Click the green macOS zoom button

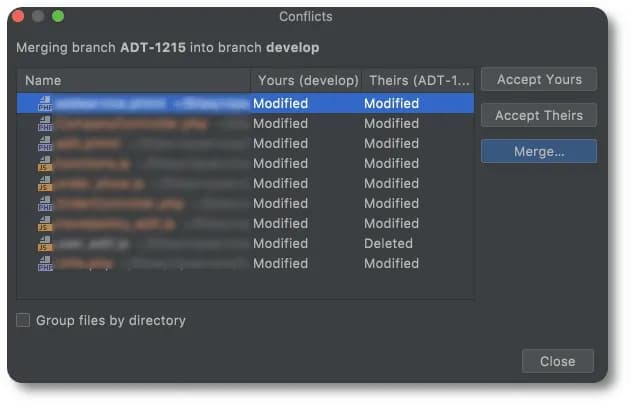(x=58, y=16)
